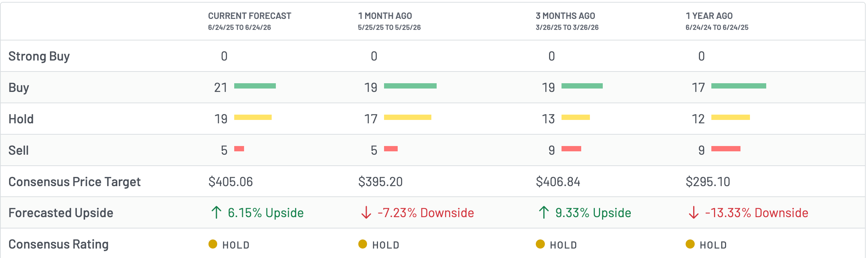Click the yellow HOLD dot under 1 Month Ago

tap(362, 244)
